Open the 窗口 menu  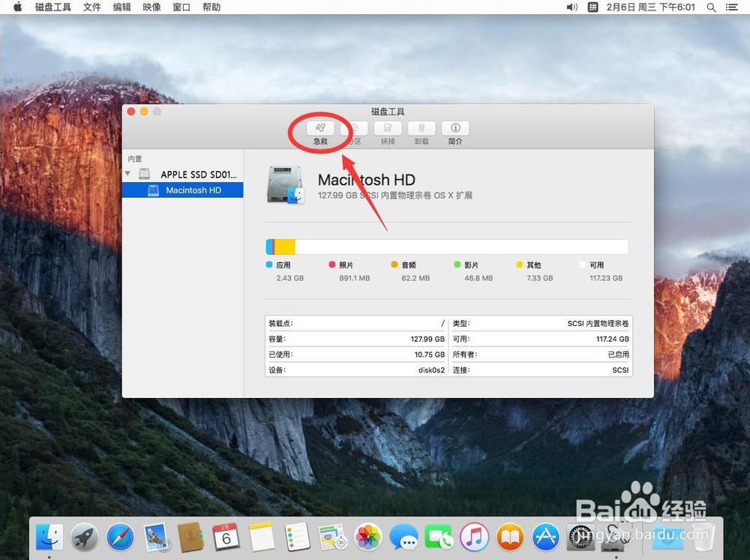point(181,7)
